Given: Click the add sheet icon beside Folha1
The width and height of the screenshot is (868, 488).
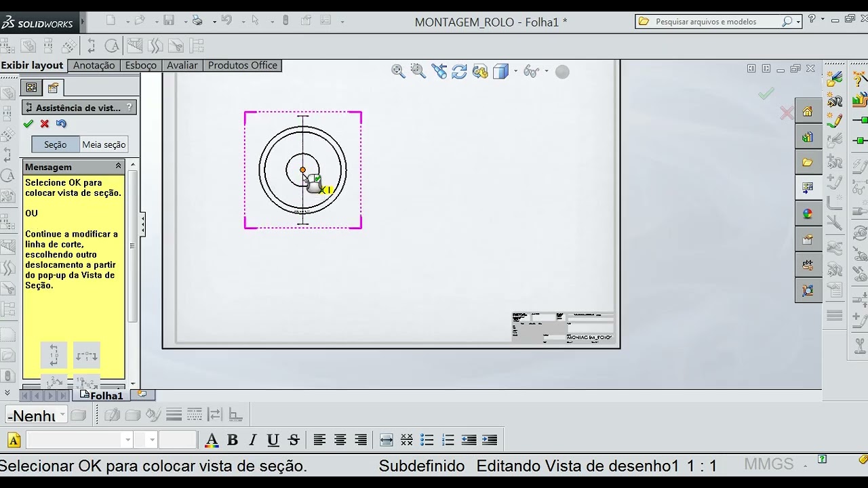Looking at the screenshot, I should click(142, 394).
